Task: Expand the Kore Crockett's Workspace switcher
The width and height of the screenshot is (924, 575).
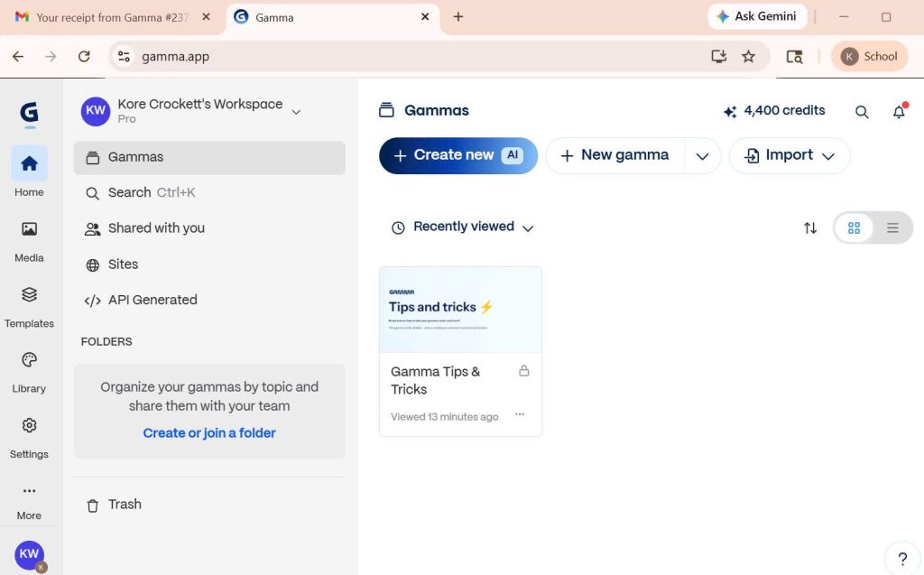Action: pos(296,112)
